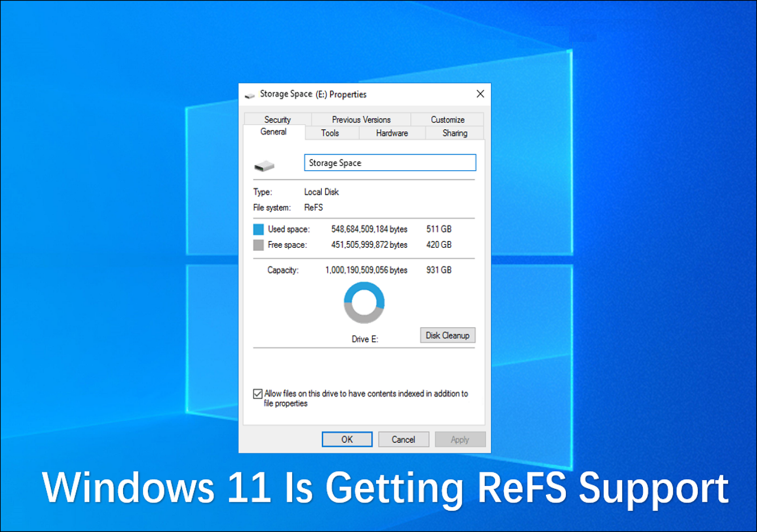Confirm with the OK button
This screenshot has width=757, height=532.
click(x=347, y=439)
